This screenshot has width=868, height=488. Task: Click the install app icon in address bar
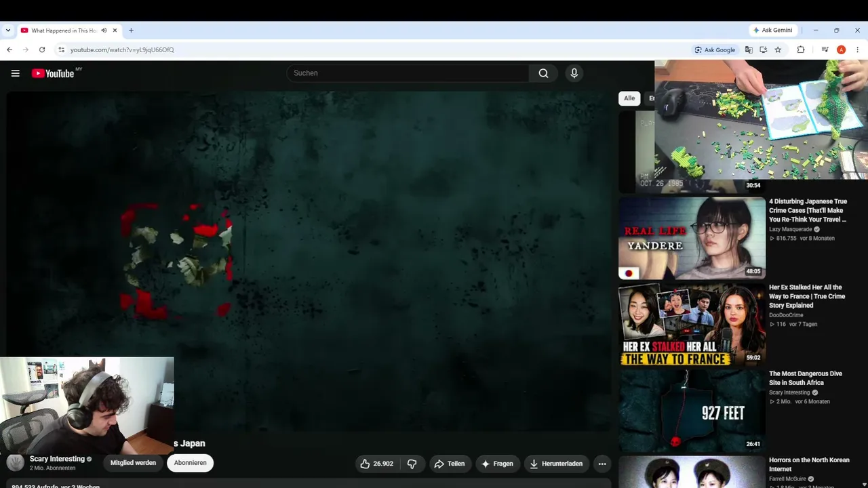pyautogui.click(x=763, y=49)
